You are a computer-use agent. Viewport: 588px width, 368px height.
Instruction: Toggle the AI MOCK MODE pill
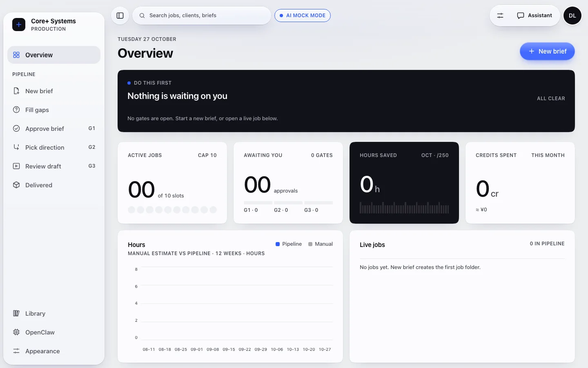(x=303, y=16)
